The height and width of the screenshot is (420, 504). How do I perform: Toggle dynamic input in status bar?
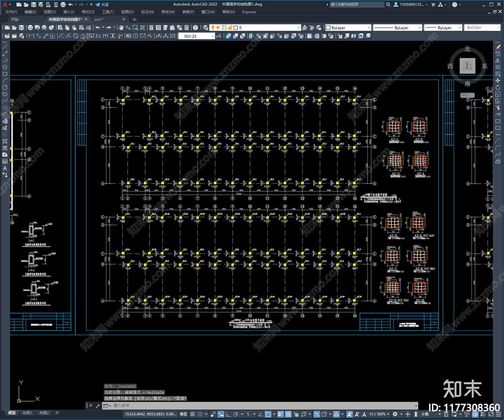coord(221,414)
